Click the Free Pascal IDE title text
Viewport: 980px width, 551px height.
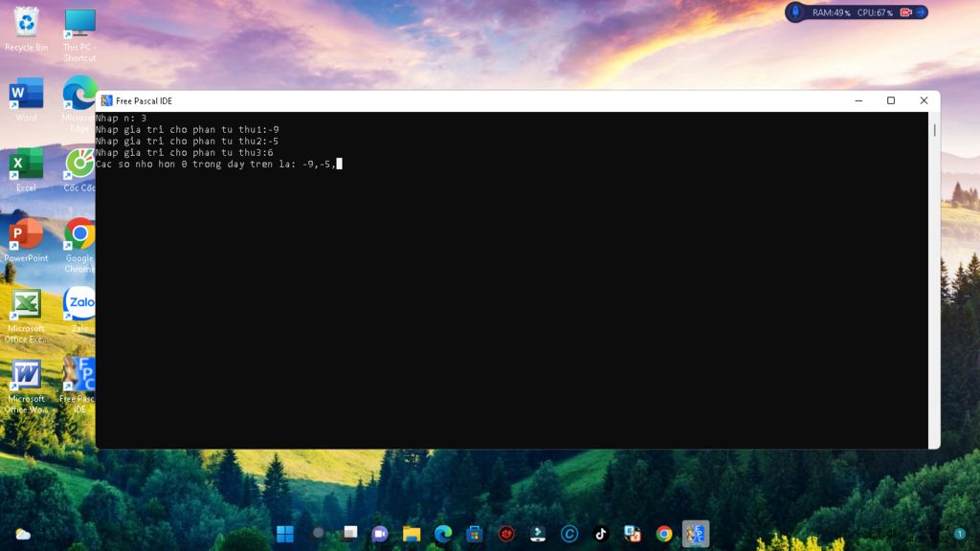tap(144, 101)
